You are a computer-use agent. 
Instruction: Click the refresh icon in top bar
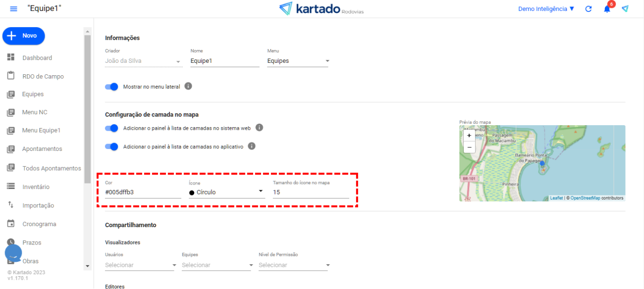pos(589,9)
